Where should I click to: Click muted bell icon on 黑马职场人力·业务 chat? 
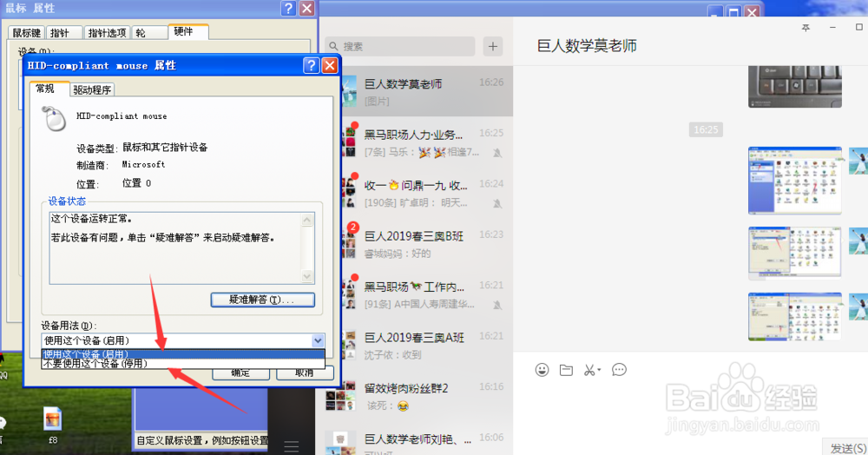point(497,152)
